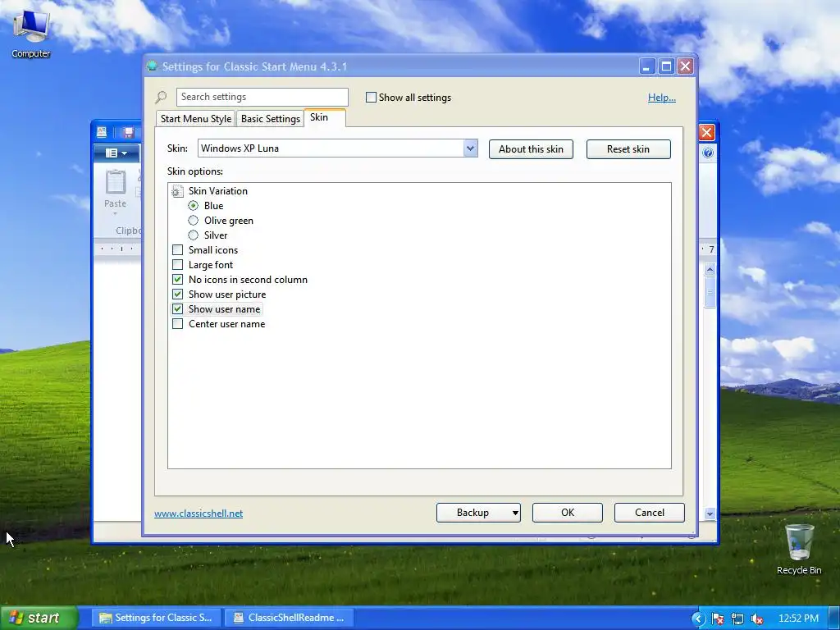Open the Skin dropdown list
The width and height of the screenshot is (840, 630).
pos(470,148)
